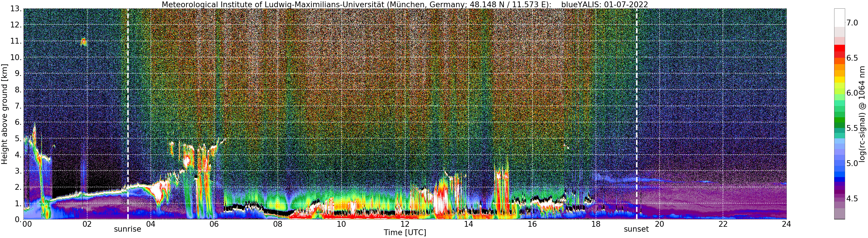Click the dashed sunrise marker line in the plot
Screen dimensions: 868x238
(x=128, y=114)
